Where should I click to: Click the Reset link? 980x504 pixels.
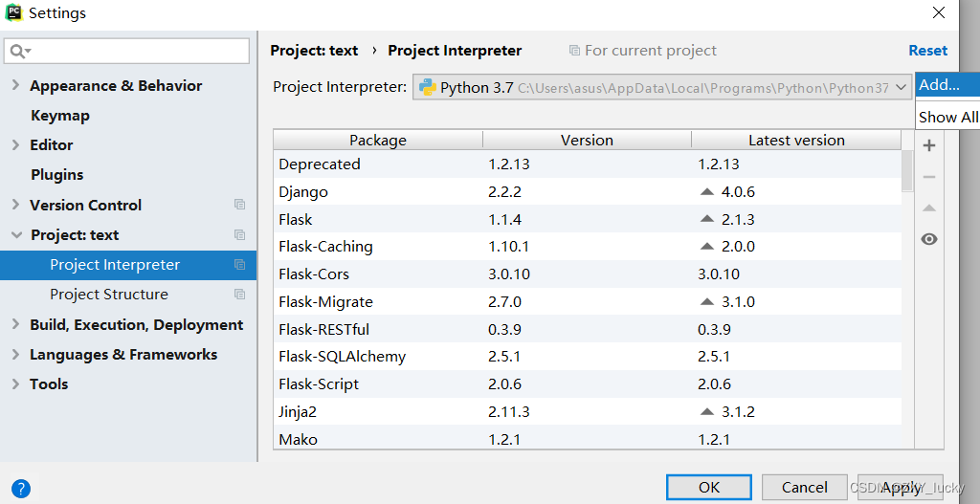[x=927, y=51]
